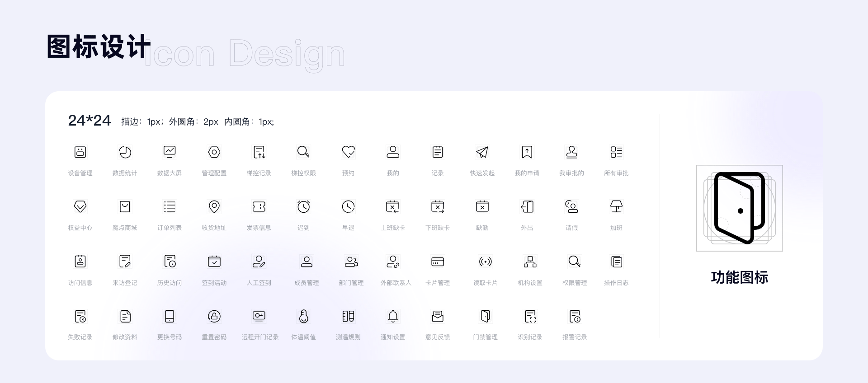The image size is (868, 383).
Task: Click the 订单列表 list icon
Action: click(170, 207)
